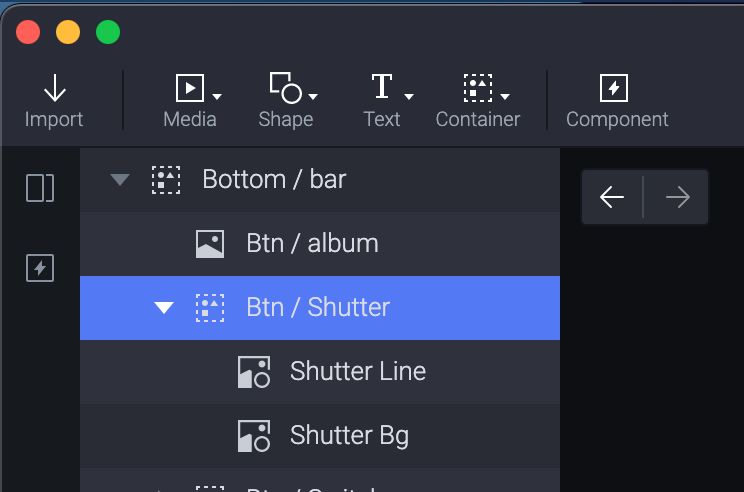Image resolution: width=744 pixels, height=492 pixels.
Task: Open the Text dropdown arrow
Action: 409,96
